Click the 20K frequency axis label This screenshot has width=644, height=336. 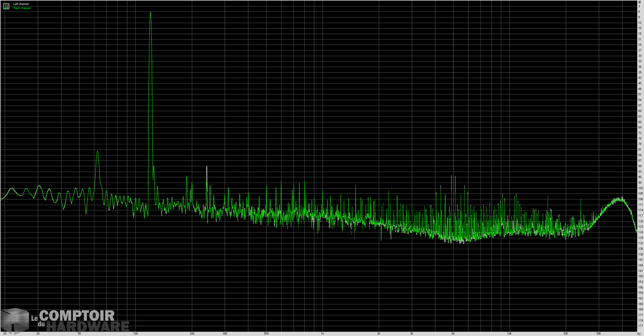pyautogui.click(x=566, y=334)
